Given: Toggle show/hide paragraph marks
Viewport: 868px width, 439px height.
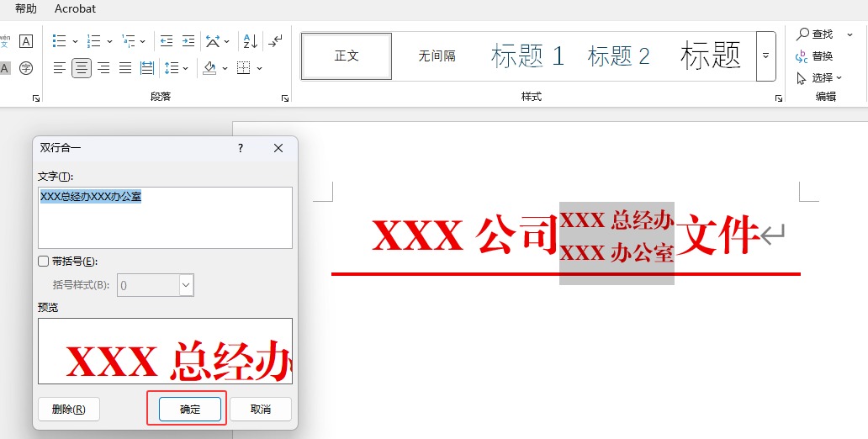Looking at the screenshot, I should pos(275,41).
